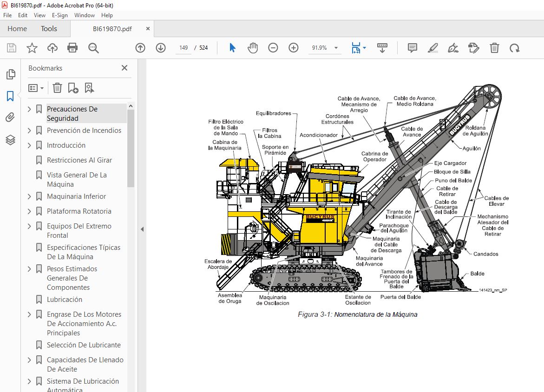Click bookmarks panel scrollbar
Image resolution: width=544 pixels, height=392 pixels.
coord(131,148)
